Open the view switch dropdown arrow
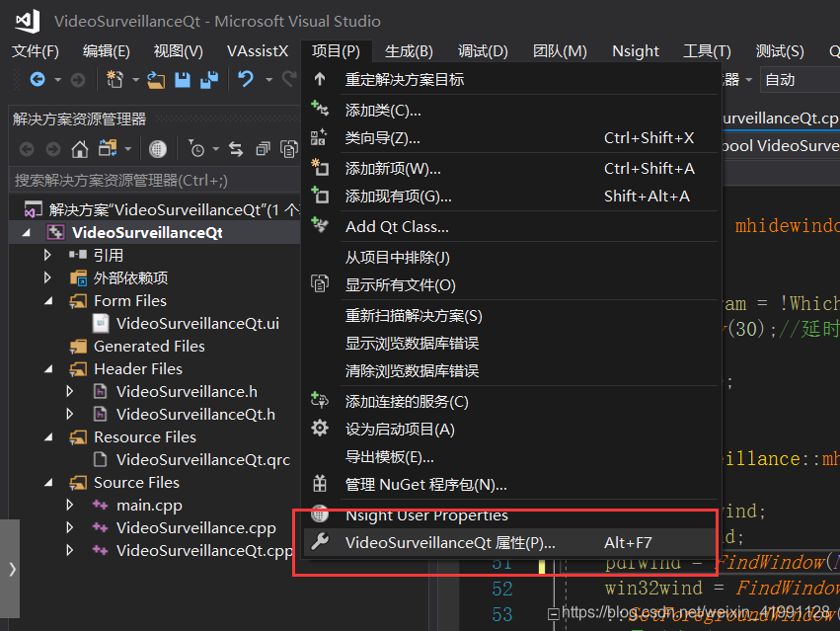The image size is (840, 631). (128, 149)
